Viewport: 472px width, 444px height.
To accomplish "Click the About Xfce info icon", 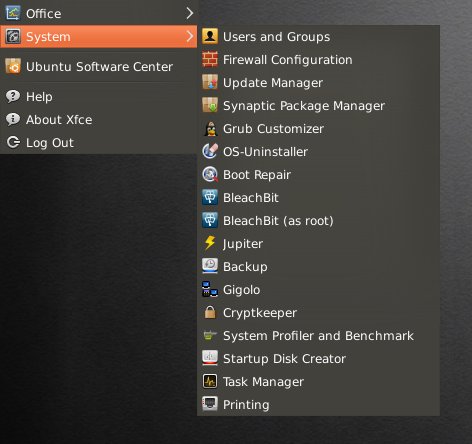I will [13, 119].
